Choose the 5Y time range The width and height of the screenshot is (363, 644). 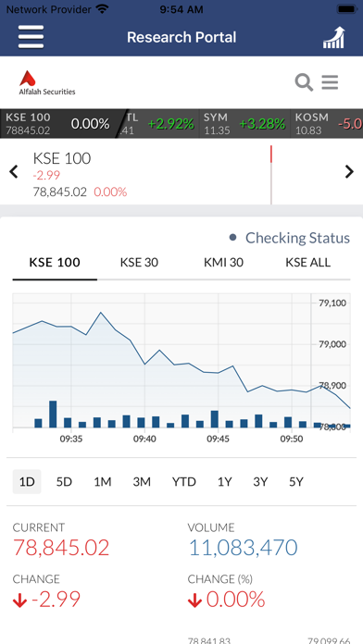coord(296,481)
